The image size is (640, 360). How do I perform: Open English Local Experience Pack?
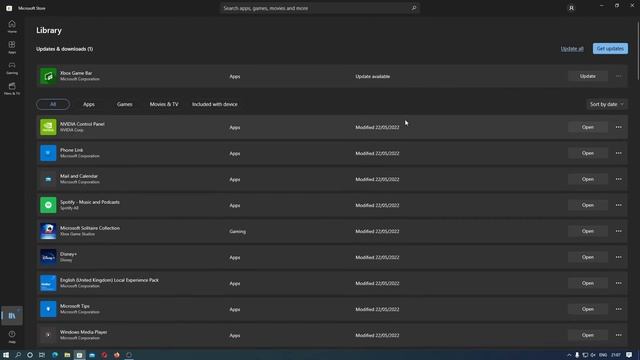(x=588, y=283)
